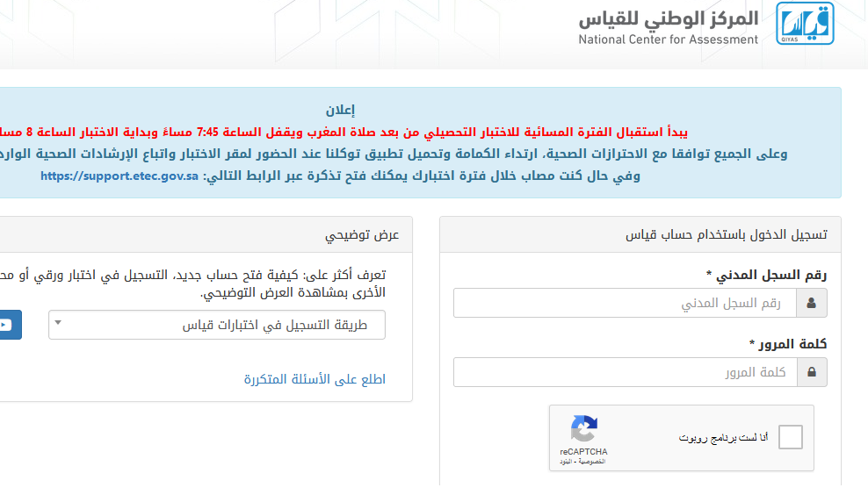This screenshot has width=868, height=495.
Task: Click the user icon beside civil ID field
Action: tap(812, 303)
